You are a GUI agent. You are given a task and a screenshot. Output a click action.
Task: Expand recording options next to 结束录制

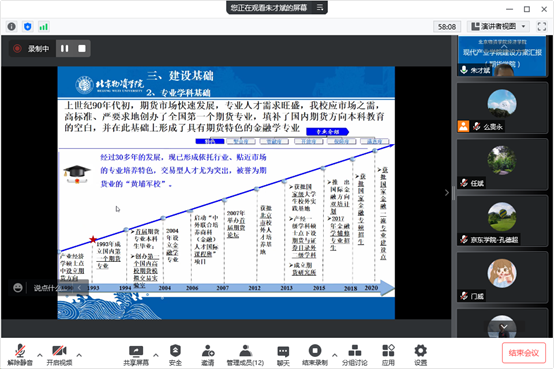[x=335, y=355]
